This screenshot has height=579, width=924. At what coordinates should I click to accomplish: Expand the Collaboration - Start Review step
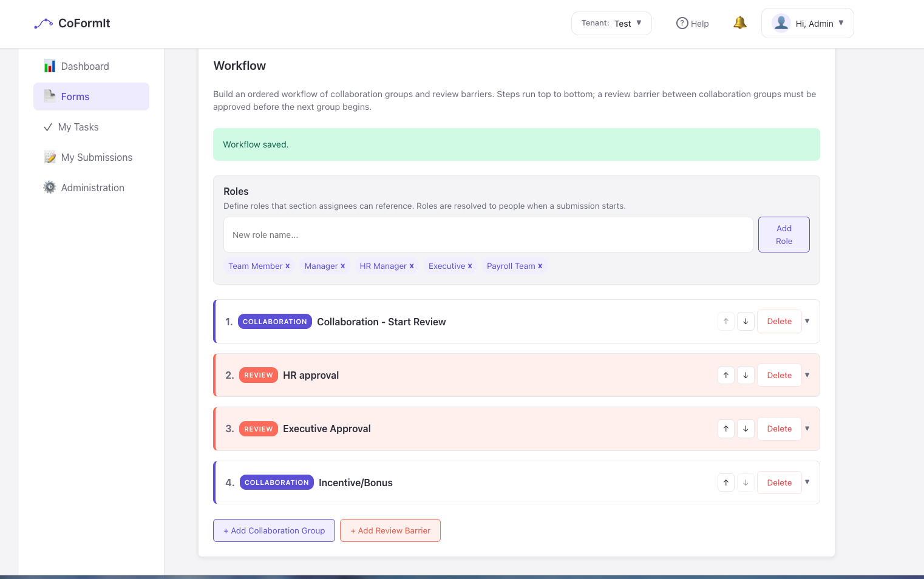[807, 321]
